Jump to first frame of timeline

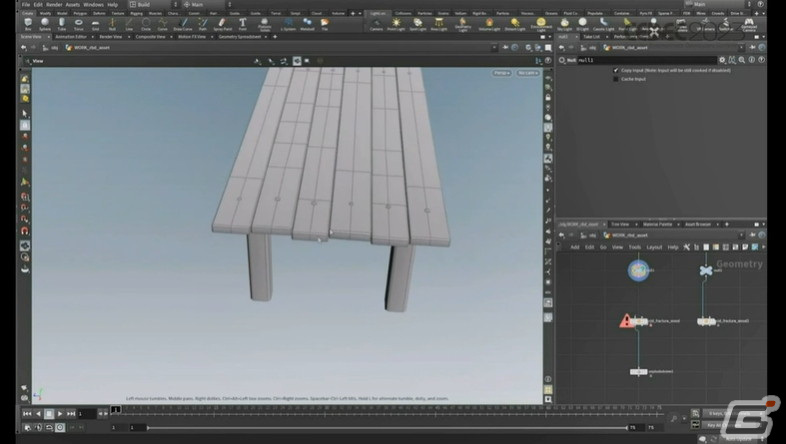pos(27,413)
